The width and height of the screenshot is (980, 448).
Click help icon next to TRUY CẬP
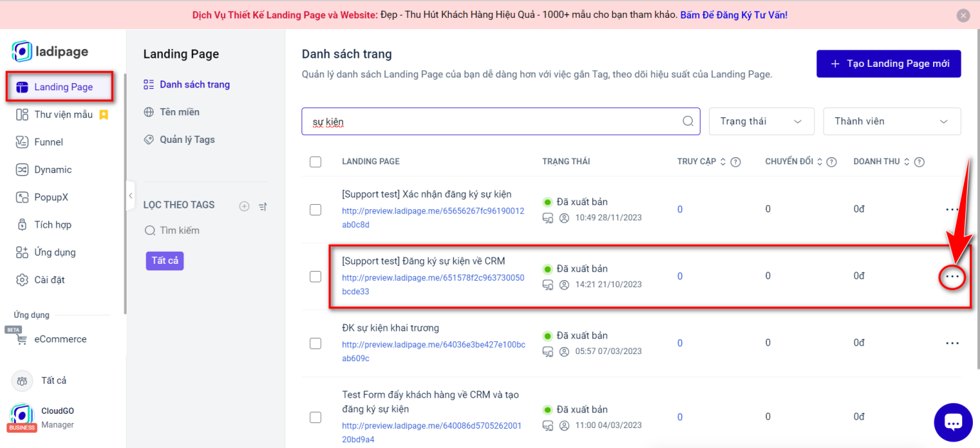735,162
